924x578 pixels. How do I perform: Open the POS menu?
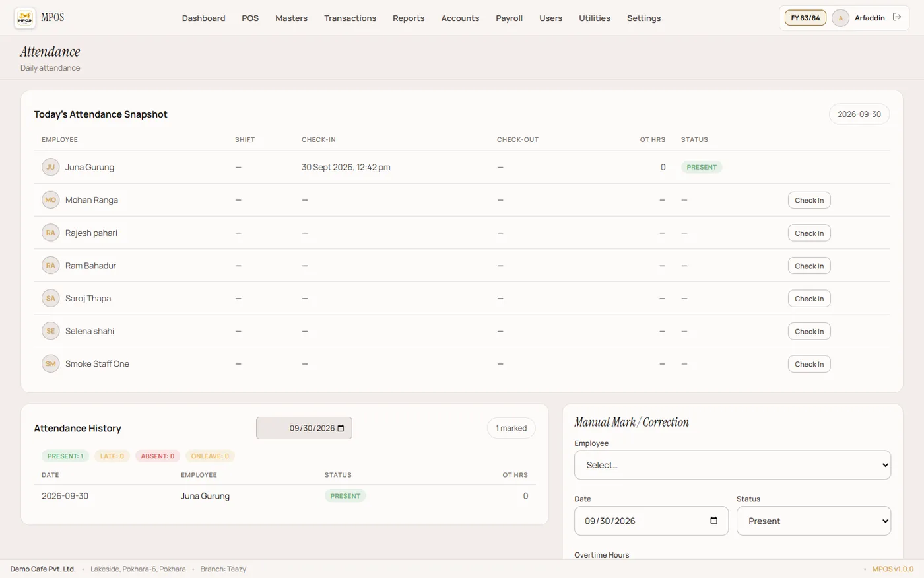click(250, 18)
